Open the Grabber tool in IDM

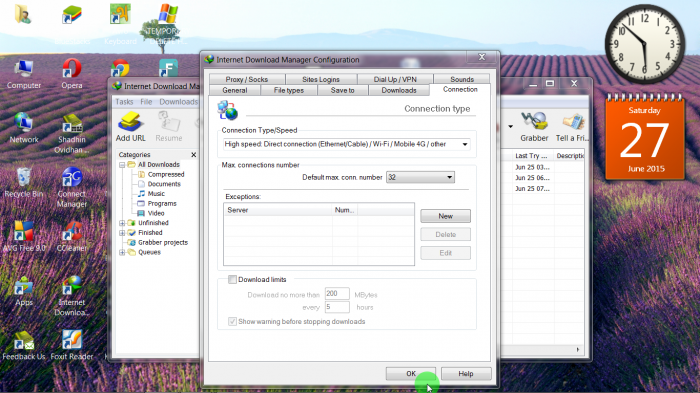tap(534, 127)
